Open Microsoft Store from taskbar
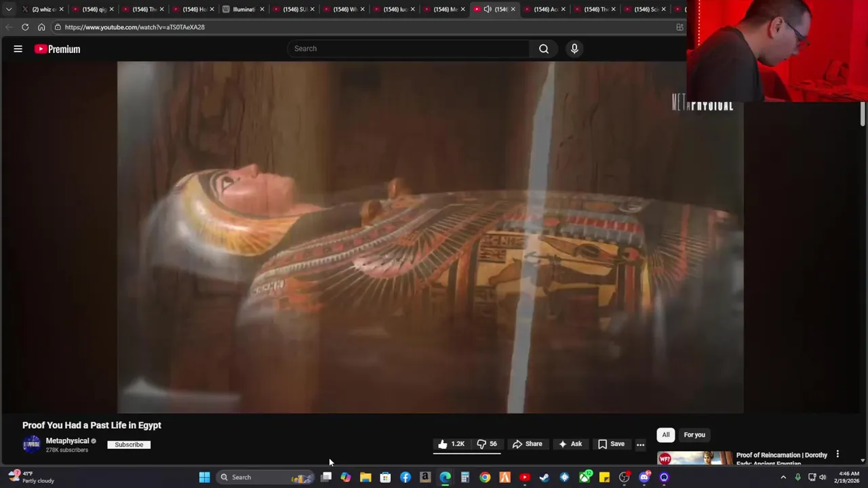The height and width of the screenshot is (488, 868). coord(385,477)
